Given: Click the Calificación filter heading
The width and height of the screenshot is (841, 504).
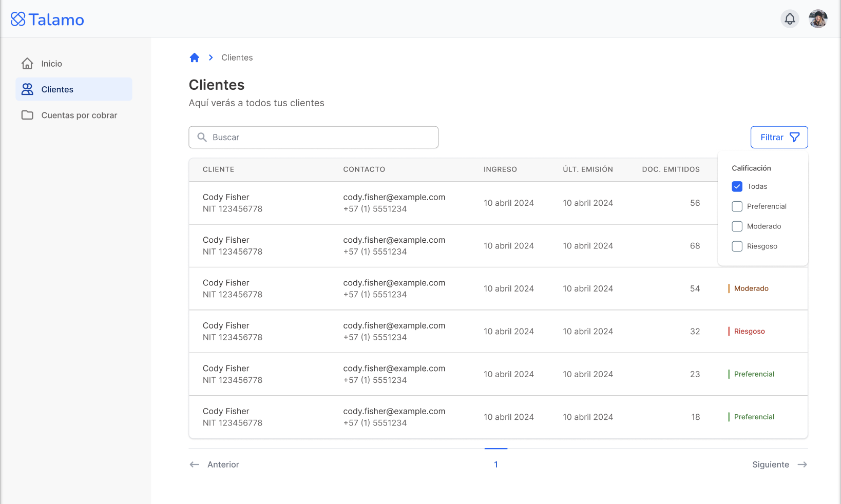Looking at the screenshot, I should tap(751, 168).
